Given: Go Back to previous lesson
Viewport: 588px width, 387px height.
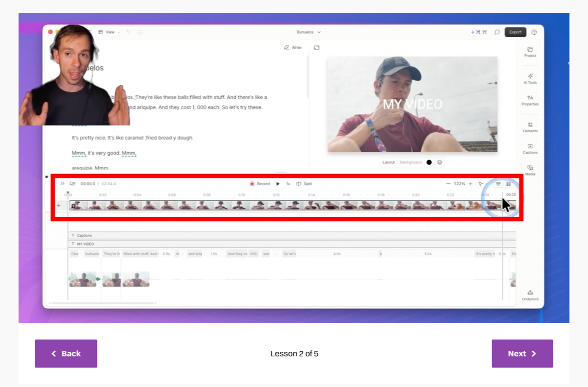Looking at the screenshot, I should [66, 354].
